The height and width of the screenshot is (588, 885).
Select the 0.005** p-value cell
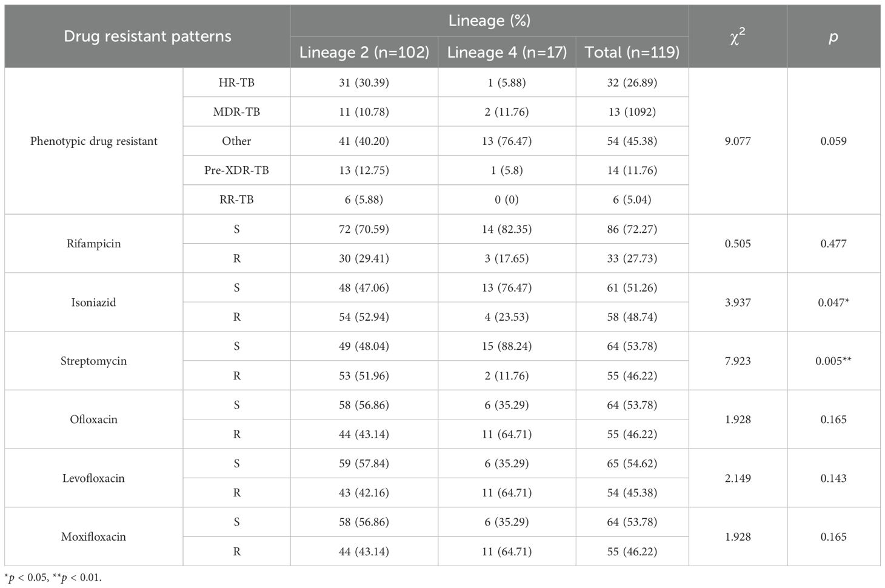pyautogui.click(x=833, y=361)
